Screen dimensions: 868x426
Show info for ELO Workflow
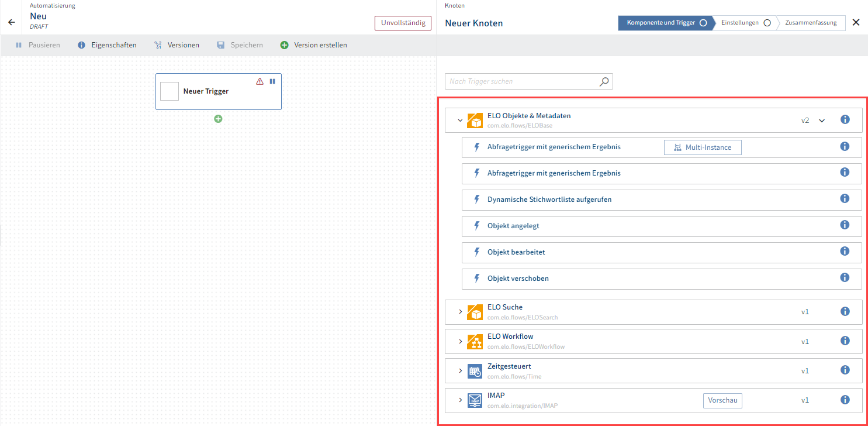click(845, 341)
